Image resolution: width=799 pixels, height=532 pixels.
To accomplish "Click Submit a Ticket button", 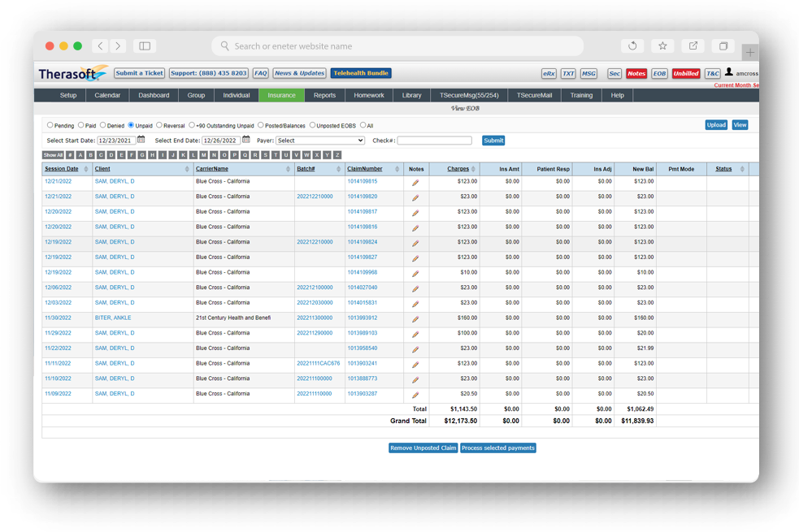I will point(139,73).
